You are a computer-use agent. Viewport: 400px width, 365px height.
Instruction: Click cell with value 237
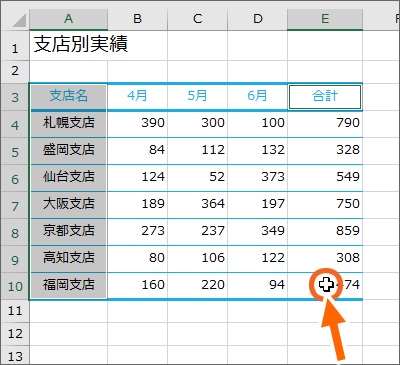pos(197,232)
